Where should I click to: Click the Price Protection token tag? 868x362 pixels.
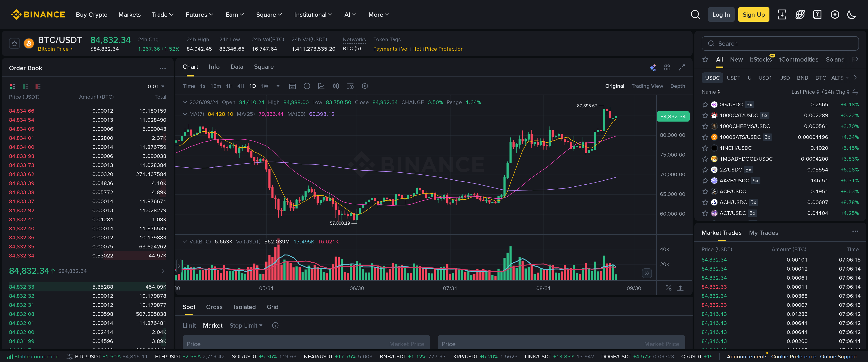[444, 49]
